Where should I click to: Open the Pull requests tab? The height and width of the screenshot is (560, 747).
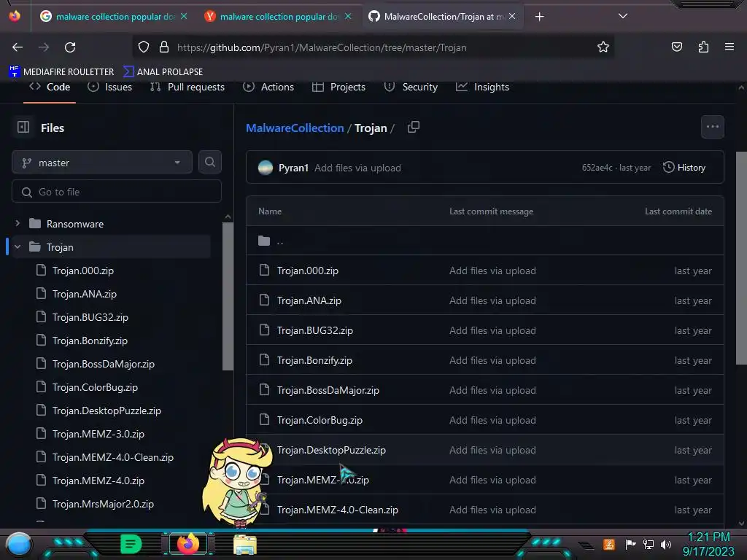pos(187,87)
